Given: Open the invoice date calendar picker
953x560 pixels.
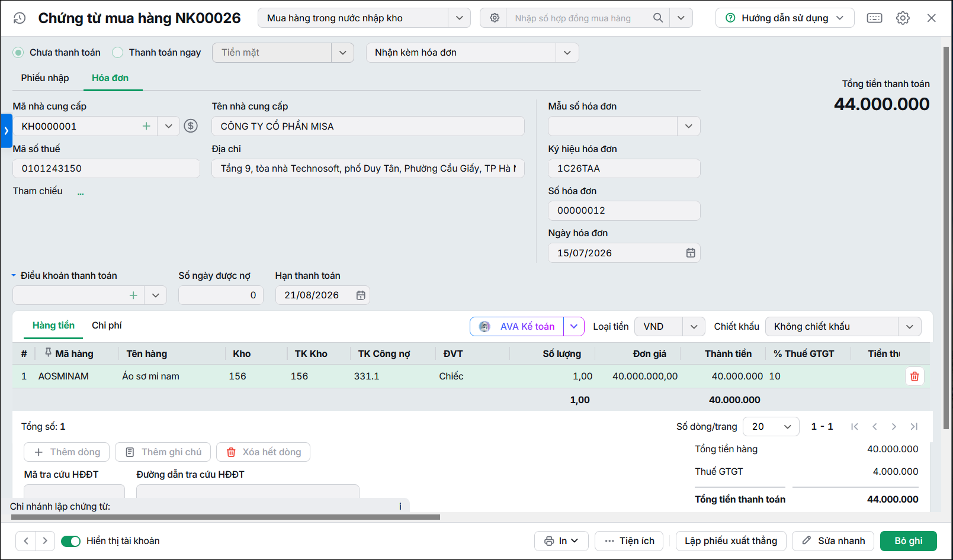Looking at the screenshot, I should pos(691,253).
